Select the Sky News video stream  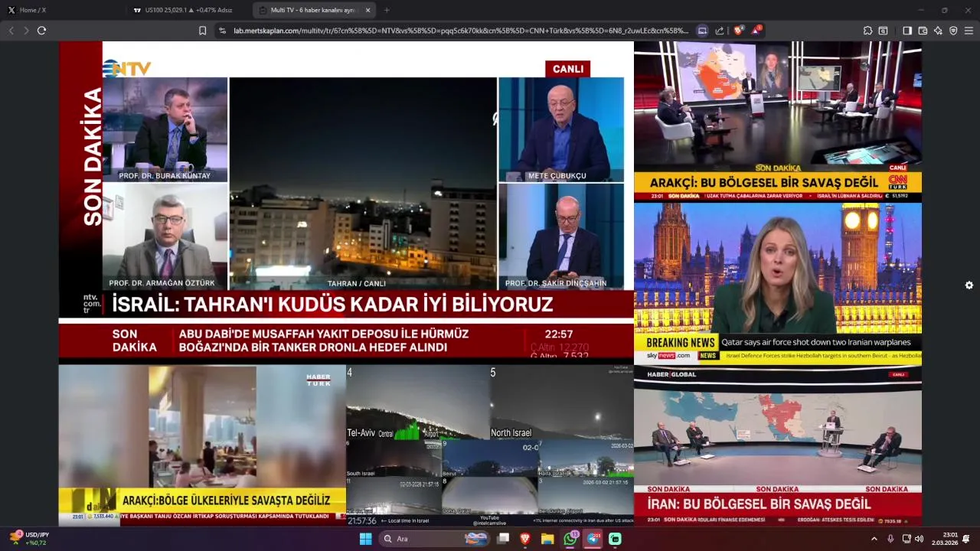(778, 282)
